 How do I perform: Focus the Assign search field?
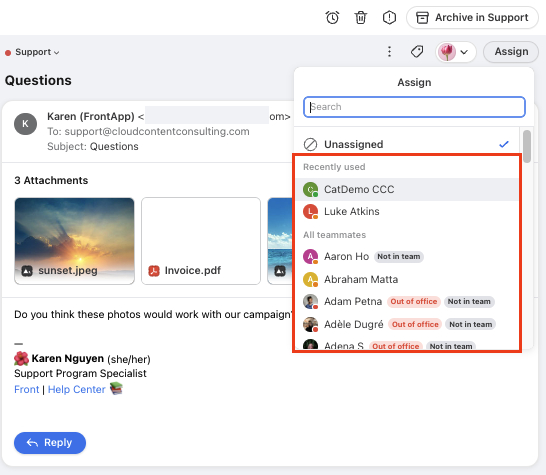414,107
